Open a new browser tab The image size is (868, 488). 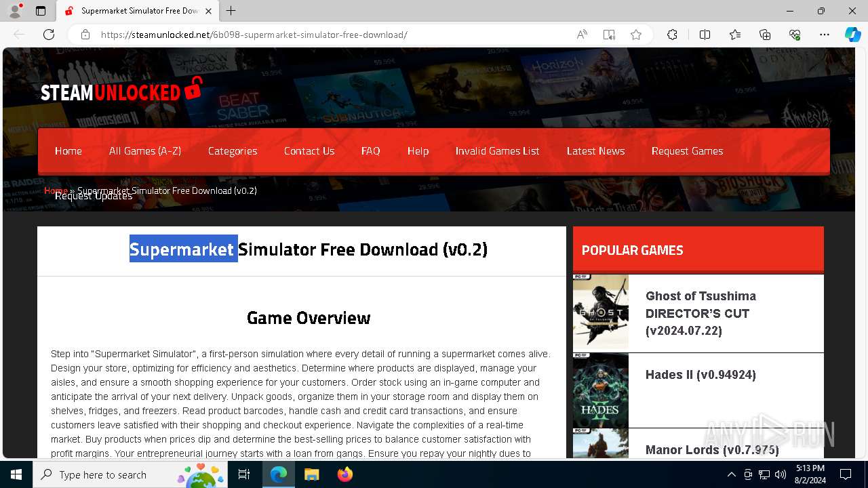click(231, 11)
